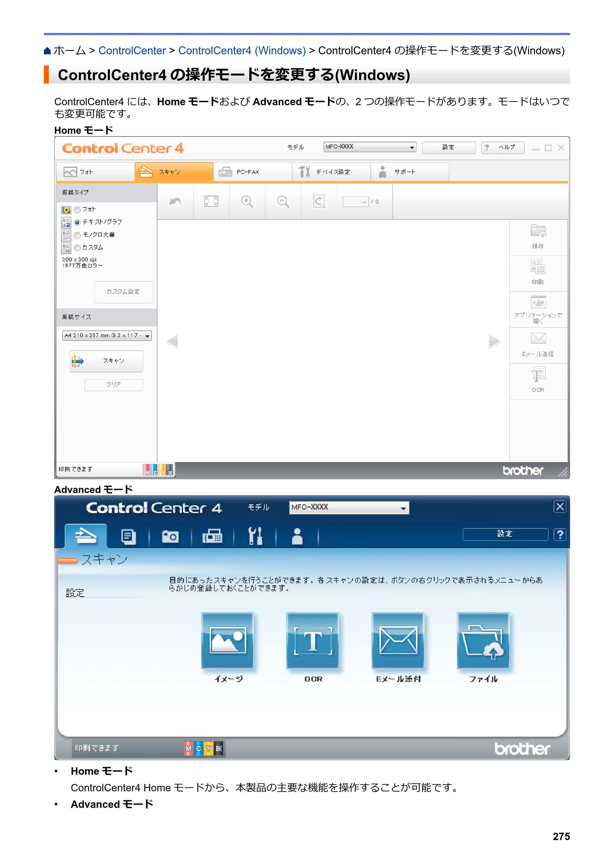Click the Image scan button icon
The height and width of the screenshot is (868, 614).
click(x=227, y=641)
